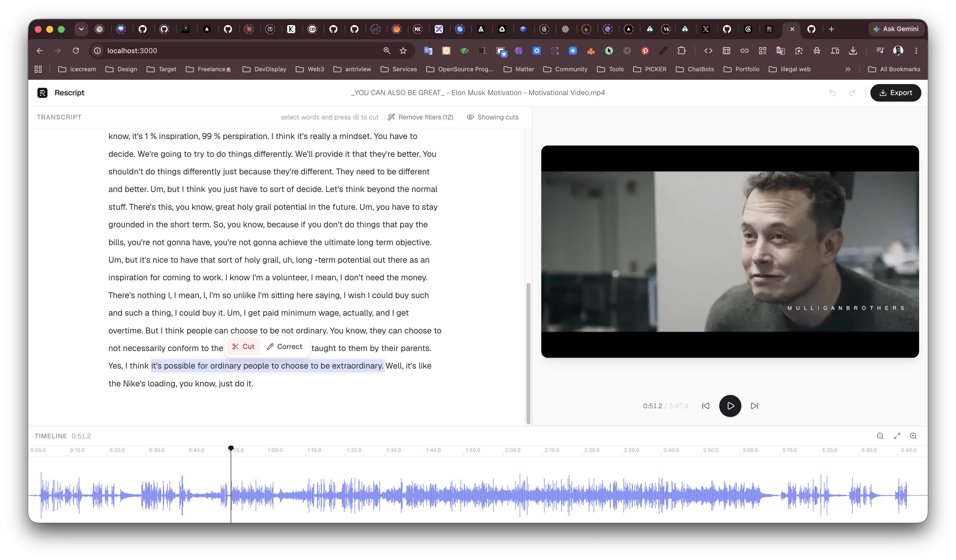Open Services bookmarks folder
The width and height of the screenshot is (956, 560).
coord(398,69)
